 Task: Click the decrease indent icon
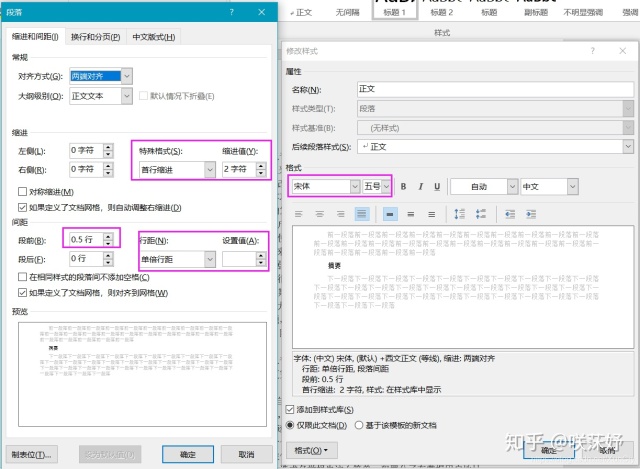tap(510, 214)
